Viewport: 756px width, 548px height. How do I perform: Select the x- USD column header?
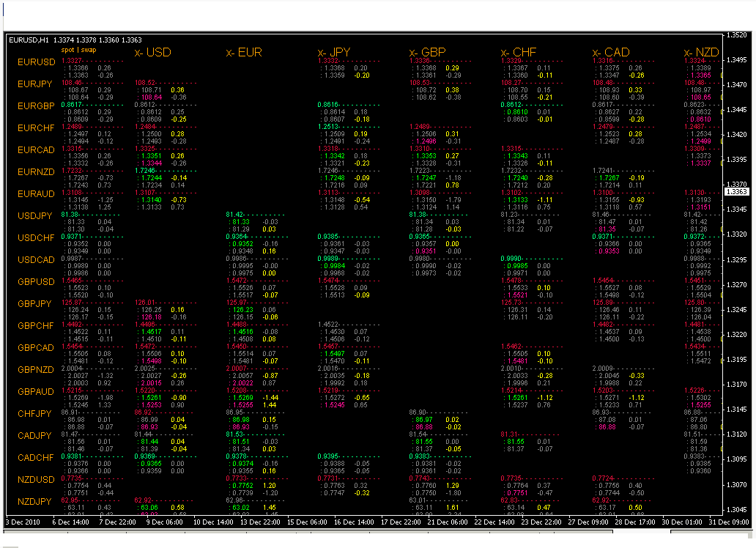pyautogui.click(x=152, y=53)
